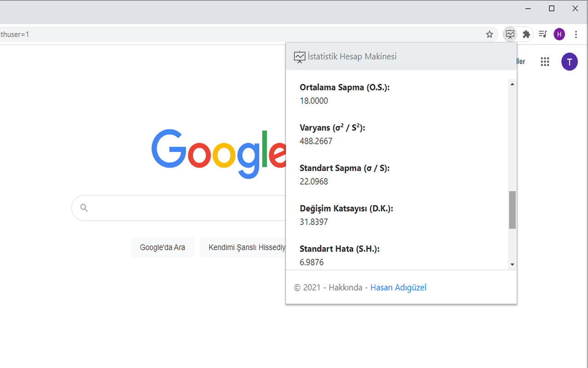Open the media control playlist icon
Viewport: 588px width, 368px height.
coord(543,34)
